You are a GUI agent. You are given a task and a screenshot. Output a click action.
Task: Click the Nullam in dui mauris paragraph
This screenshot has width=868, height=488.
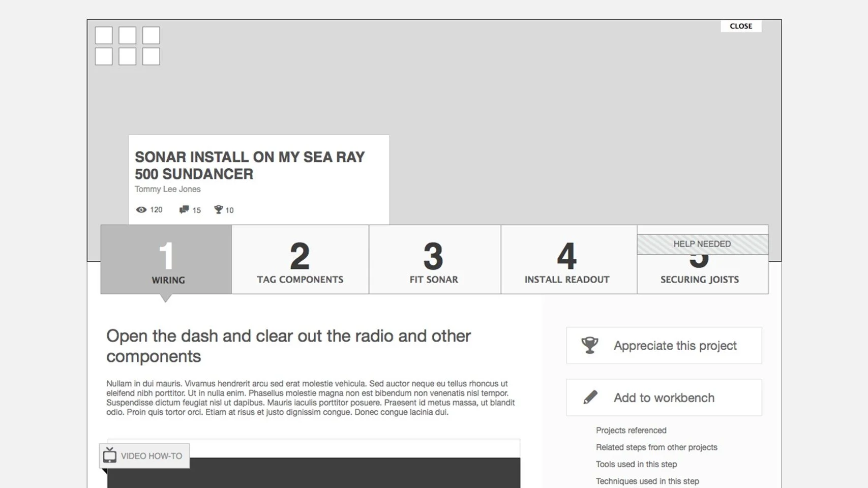click(310, 398)
